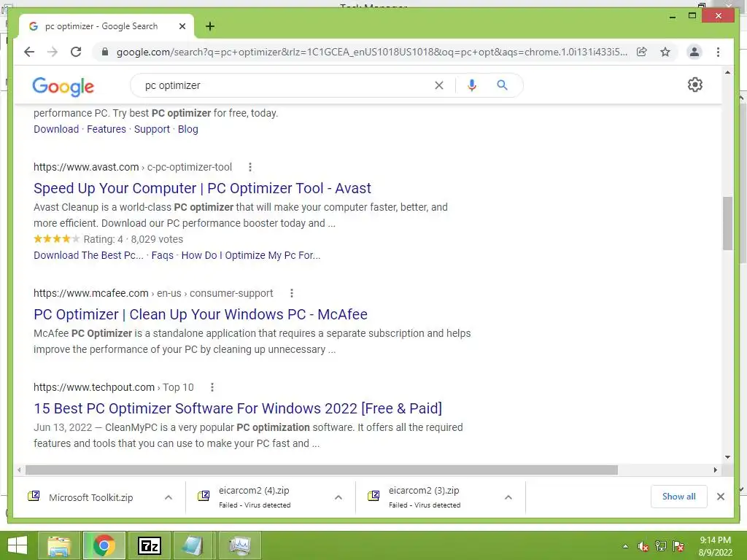Click the avast.com result URL text
Screen dimensions: 747x560
(133, 167)
